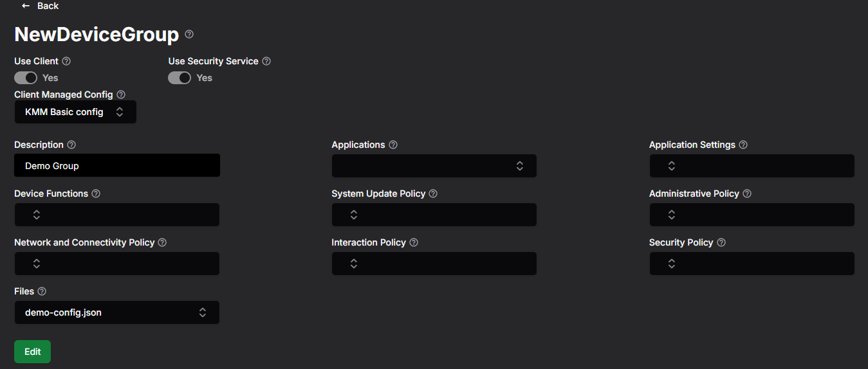The height and width of the screenshot is (369, 868).
Task: Click the help icon beside NewDeviceGroup title
Action: pos(189,34)
